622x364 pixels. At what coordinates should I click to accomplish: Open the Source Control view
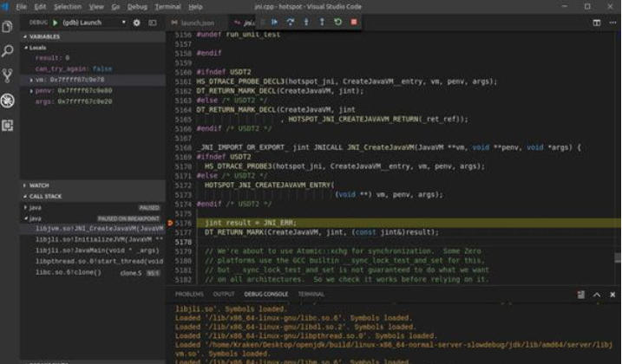tap(8, 75)
